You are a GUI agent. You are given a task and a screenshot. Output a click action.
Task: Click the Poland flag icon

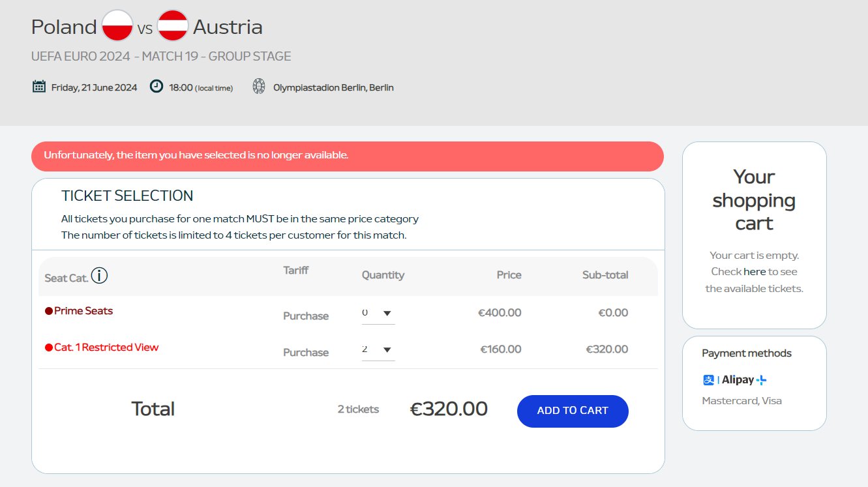117,26
